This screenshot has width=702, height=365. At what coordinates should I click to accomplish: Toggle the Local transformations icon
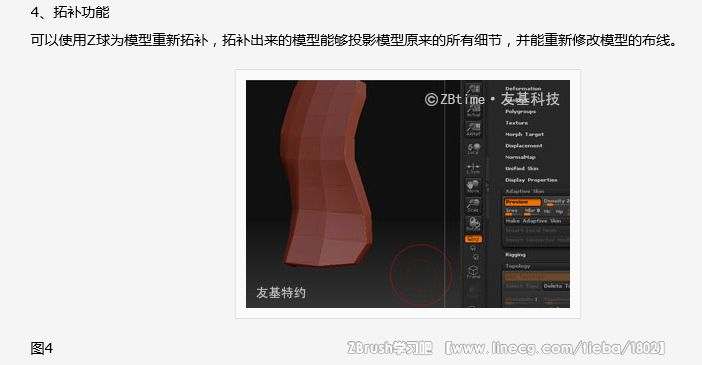[473, 148]
